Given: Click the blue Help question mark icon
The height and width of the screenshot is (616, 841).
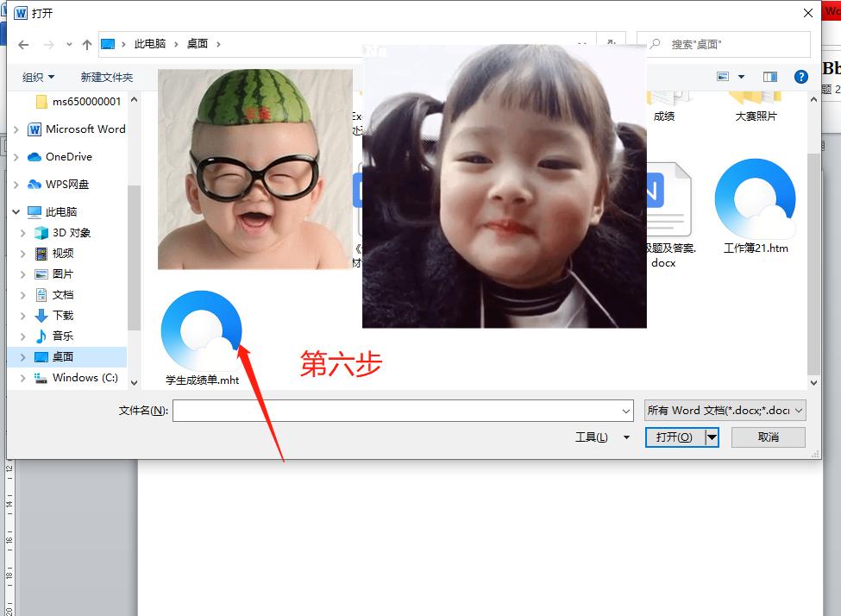Looking at the screenshot, I should click(x=800, y=76).
